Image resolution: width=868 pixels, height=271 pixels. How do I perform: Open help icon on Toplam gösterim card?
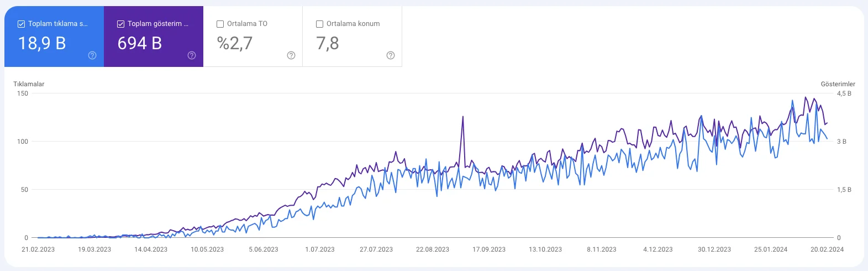[192, 55]
